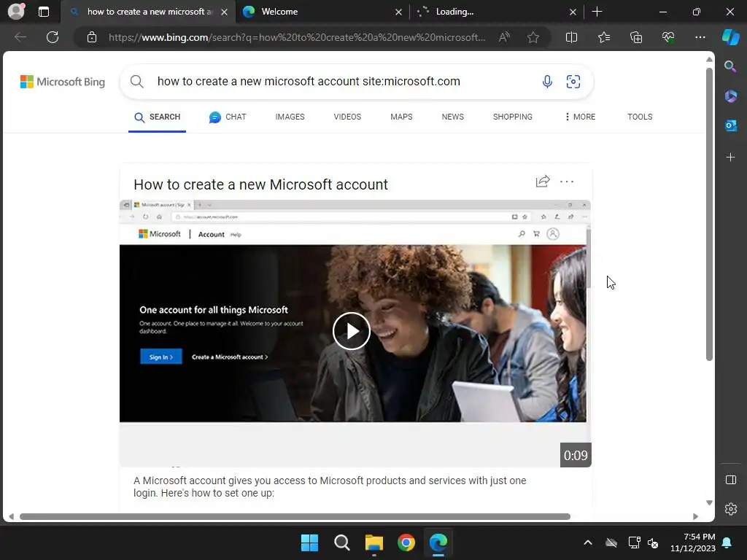
Task: Open Outlook in the sidebar
Action: point(730,125)
